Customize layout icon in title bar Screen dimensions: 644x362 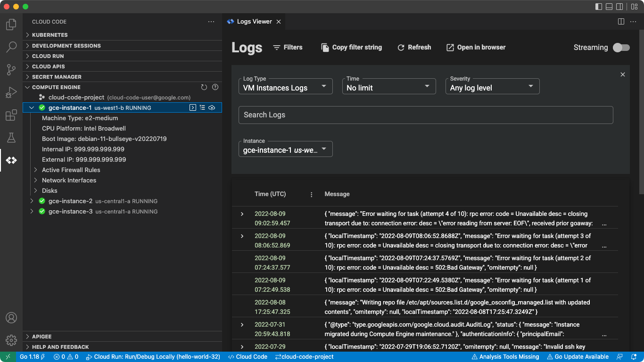click(x=634, y=7)
